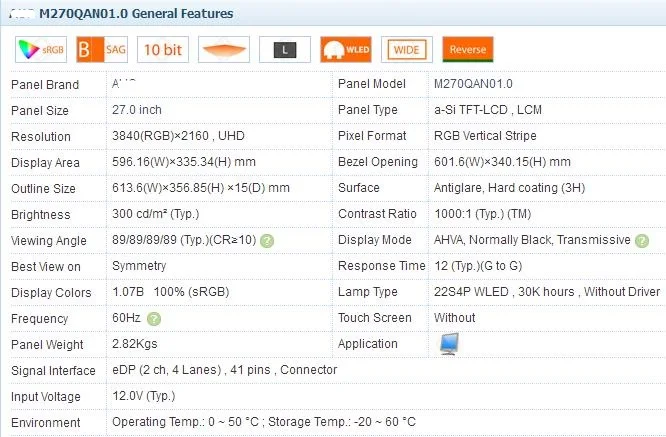
Task: Click the monitor Application icon
Action: click(x=449, y=344)
